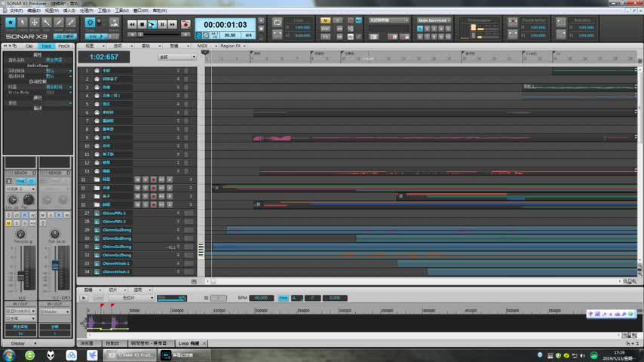Select the Smart tool in the toolbar
The width and height of the screenshot is (644, 362).
pos(11,23)
